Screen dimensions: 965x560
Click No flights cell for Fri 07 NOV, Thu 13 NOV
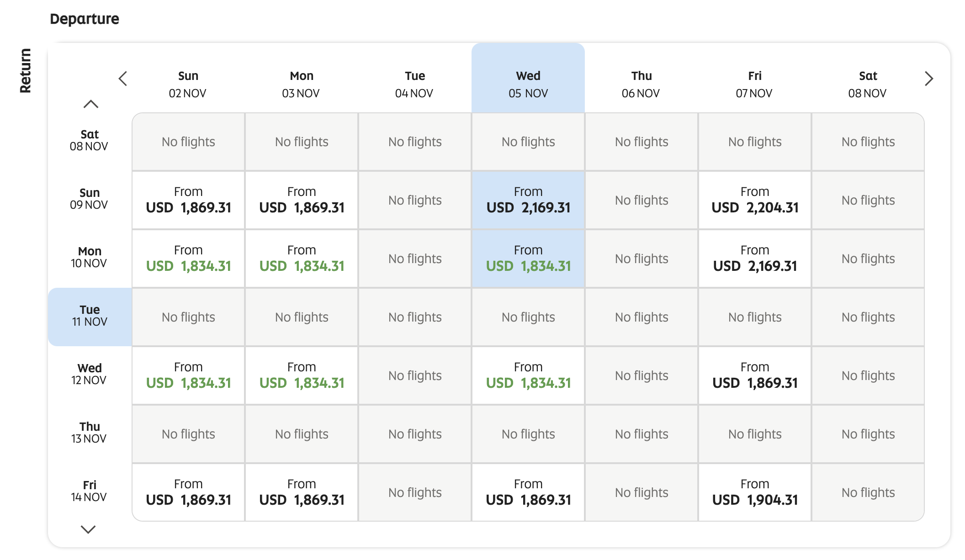[755, 434]
